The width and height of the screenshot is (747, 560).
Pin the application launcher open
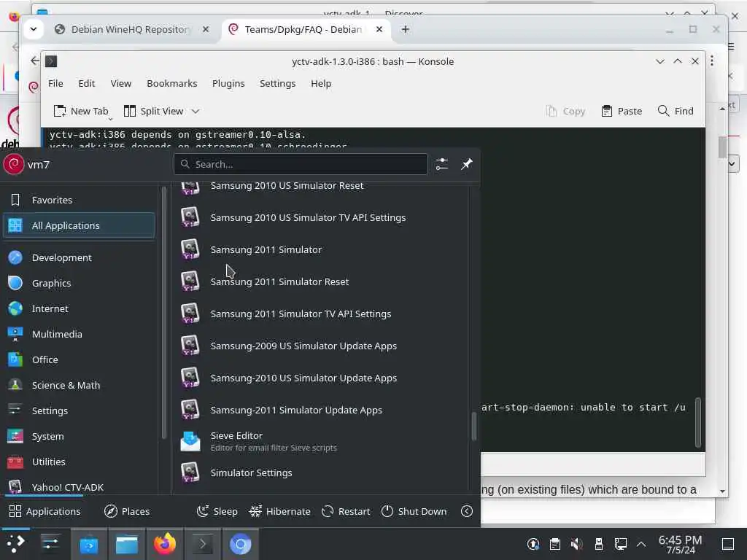tap(466, 164)
